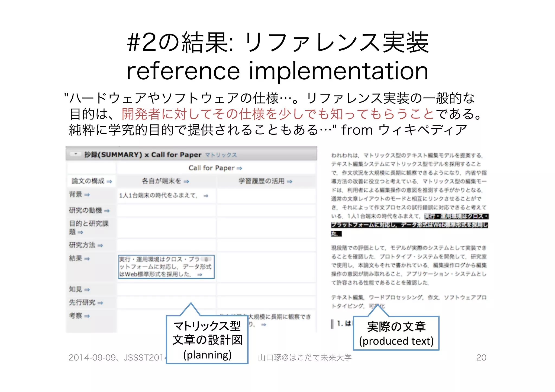Click the cell text 1人1台端末の時代をふまえて
The width and height of the screenshot is (555, 392).
(x=158, y=196)
